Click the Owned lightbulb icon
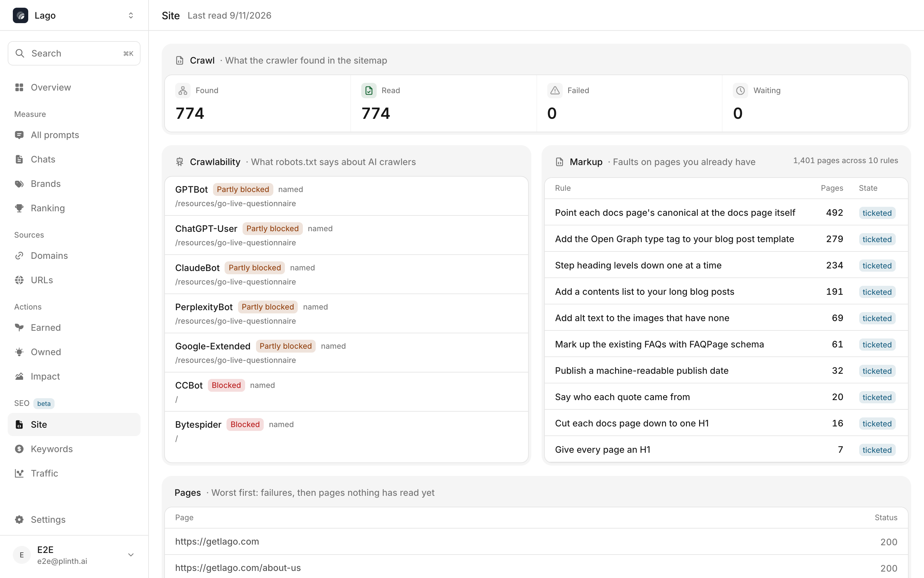 click(19, 352)
